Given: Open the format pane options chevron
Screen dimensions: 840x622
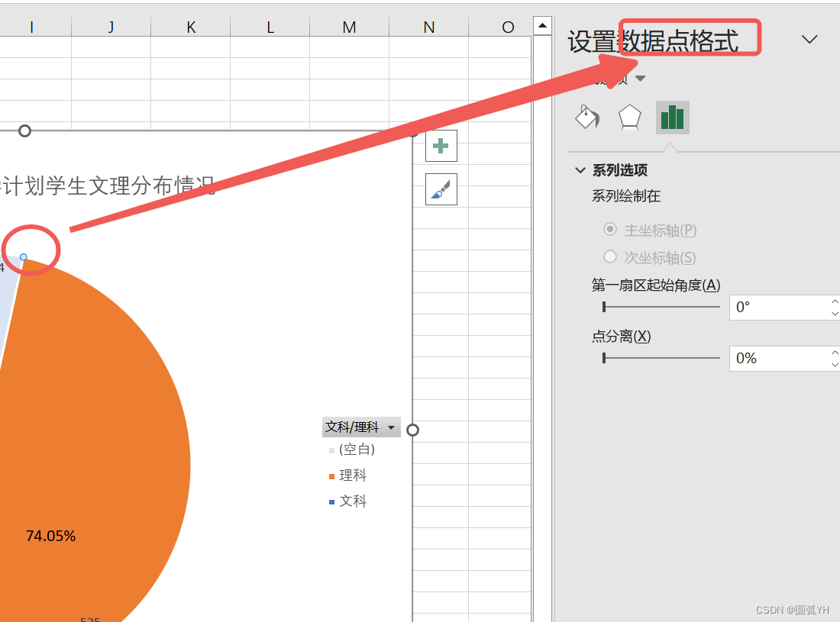Looking at the screenshot, I should tap(809, 39).
